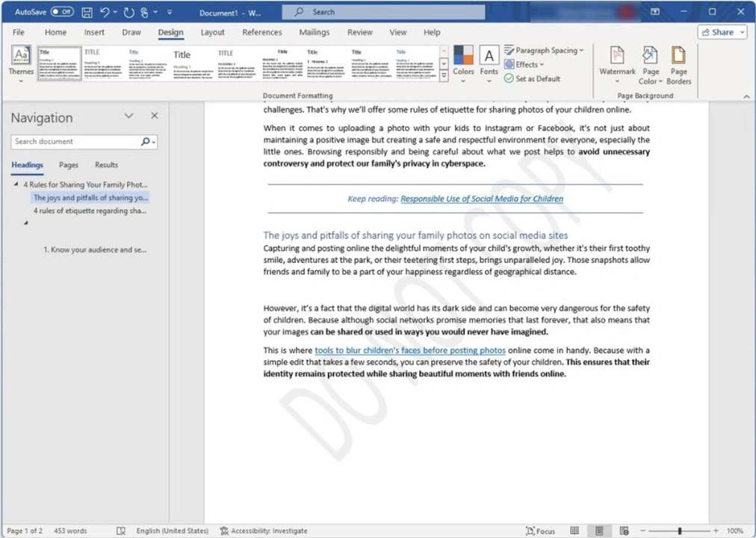
Task: Open the Page Color picker
Action: [651, 65]
